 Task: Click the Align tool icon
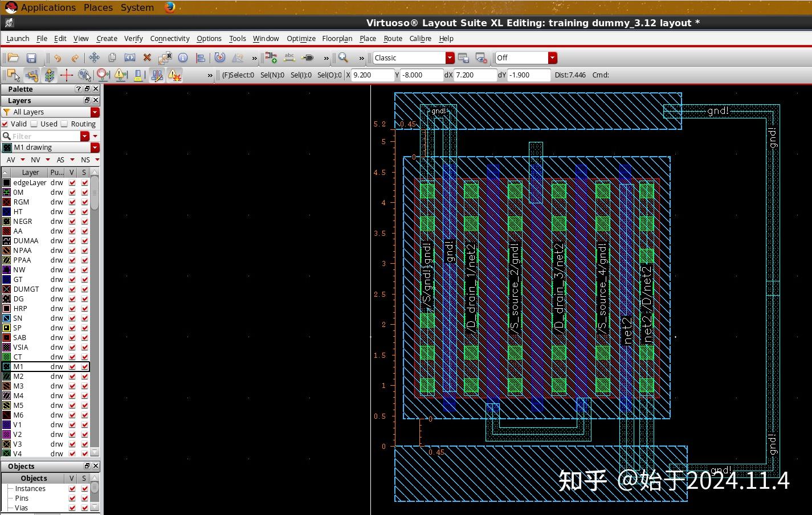pyautogui.click(x=201, y=58)
